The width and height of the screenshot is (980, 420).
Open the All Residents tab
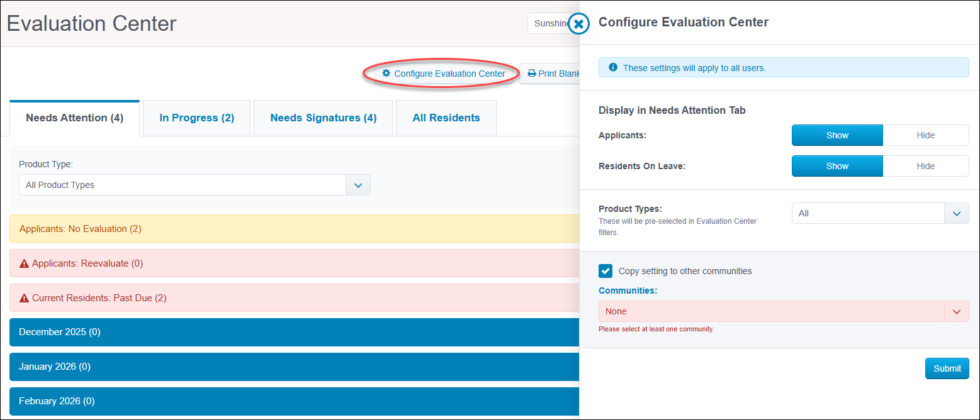[446, 118]
